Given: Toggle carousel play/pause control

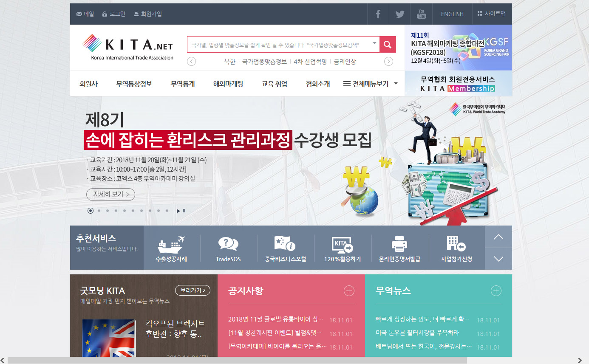Looking at the screenshot, I should pos(181,211).
